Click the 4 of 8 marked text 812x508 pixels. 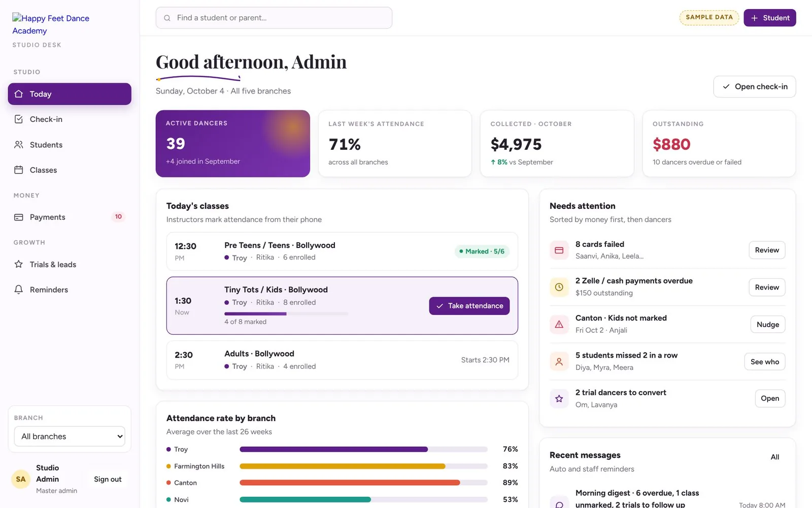coord(246,322)
